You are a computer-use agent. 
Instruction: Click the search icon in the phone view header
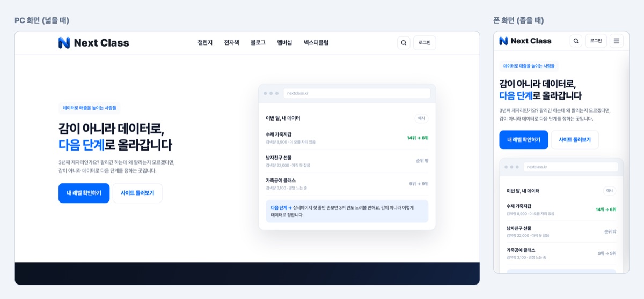point(576,41)
